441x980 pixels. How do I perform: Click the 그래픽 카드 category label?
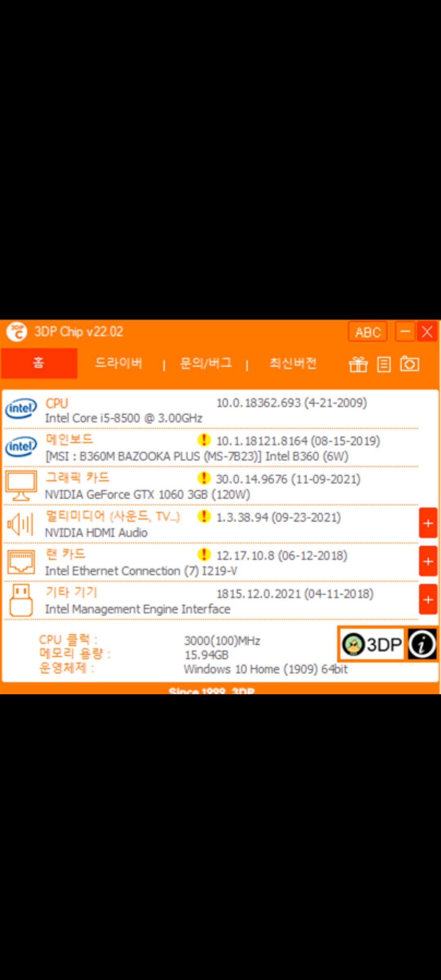pos(78,478)
